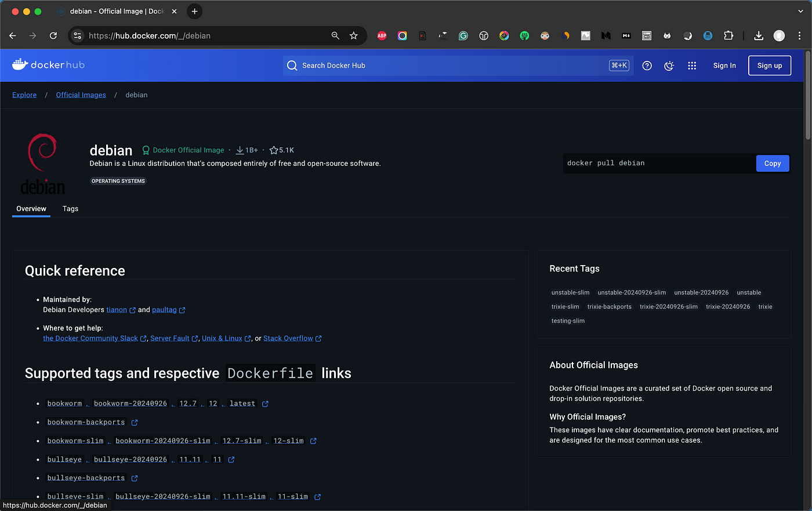Click external link icon after latest tag
The height and width of the screenshot is (511, 812).
[265, 404]
